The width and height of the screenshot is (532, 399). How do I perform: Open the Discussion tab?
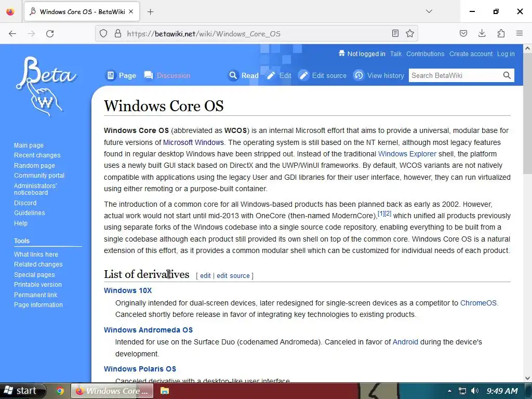[x=167, y=75]
